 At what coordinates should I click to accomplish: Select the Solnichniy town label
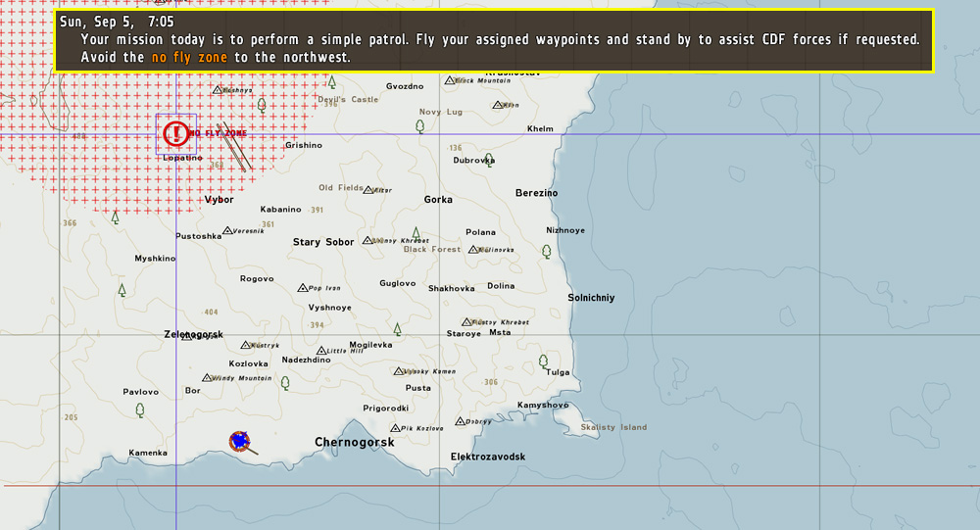[591, 298]
